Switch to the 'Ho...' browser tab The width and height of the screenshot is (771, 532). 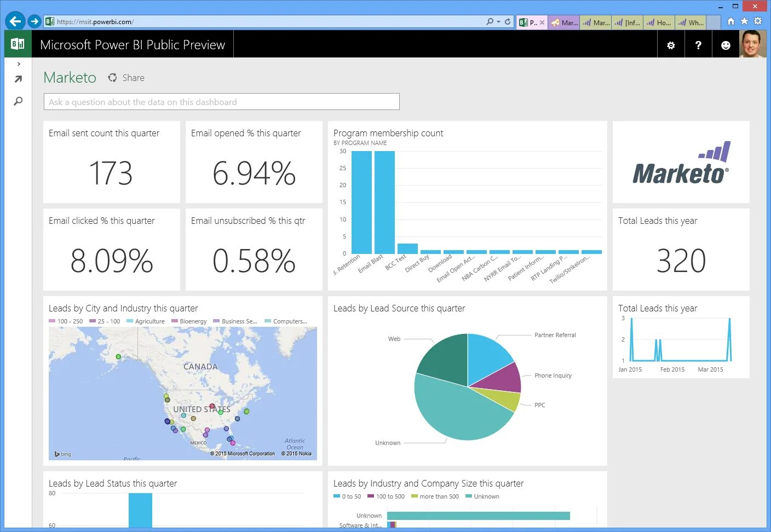point(659,22)
